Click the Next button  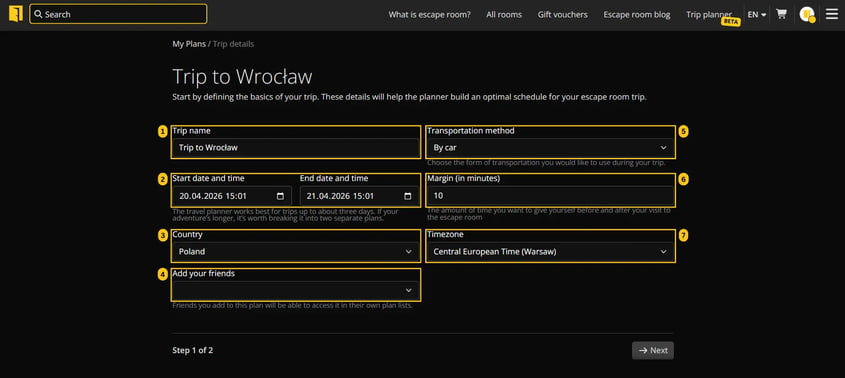[653, 350]
